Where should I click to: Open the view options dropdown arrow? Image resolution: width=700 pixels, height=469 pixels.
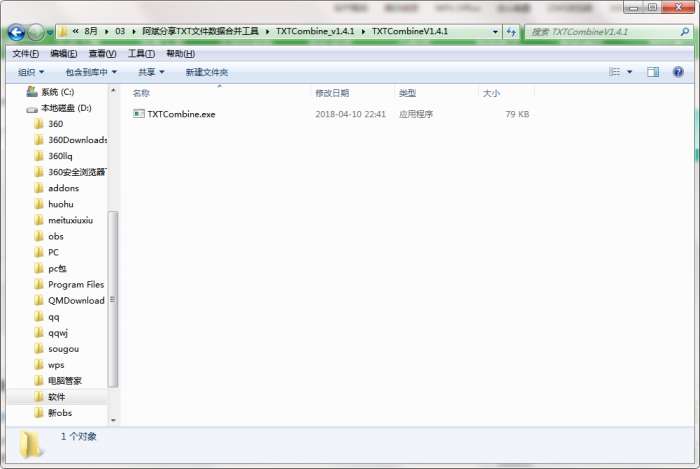coord(629,72)
